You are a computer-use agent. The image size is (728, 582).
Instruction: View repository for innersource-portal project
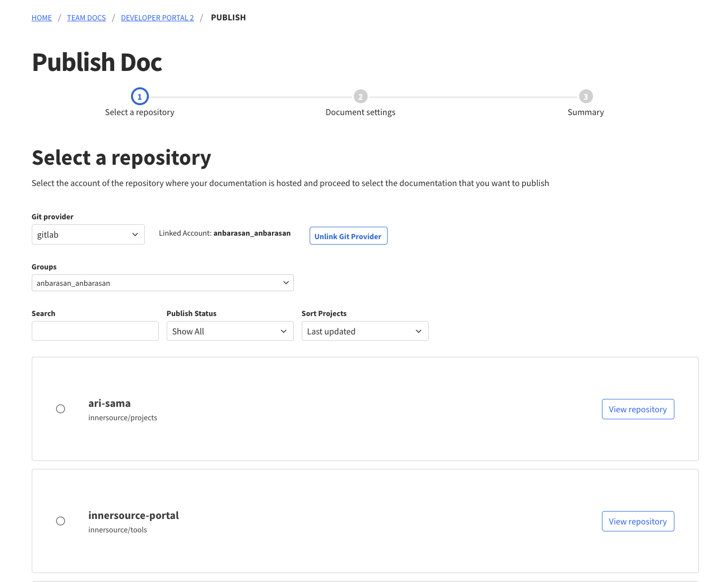(x=638, y=521)
